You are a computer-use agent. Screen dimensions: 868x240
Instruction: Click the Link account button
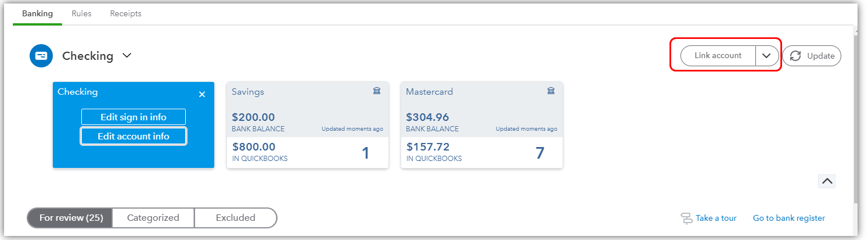[x=718, y=56]
